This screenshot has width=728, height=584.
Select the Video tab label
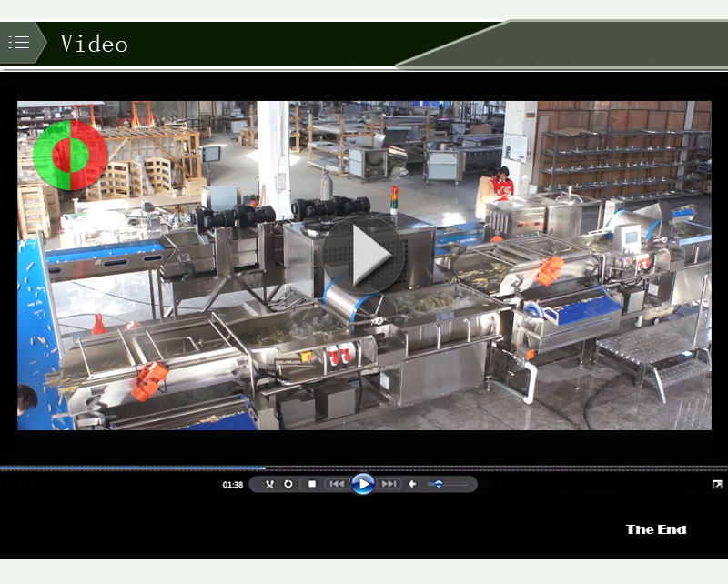95,43
